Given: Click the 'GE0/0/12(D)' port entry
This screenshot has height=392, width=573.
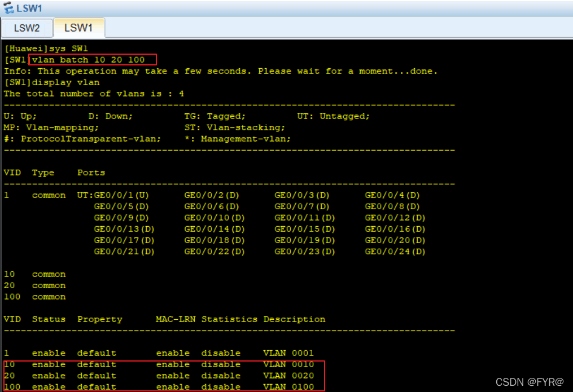Looking at the screenshot, I should click(x=395, y=218).
